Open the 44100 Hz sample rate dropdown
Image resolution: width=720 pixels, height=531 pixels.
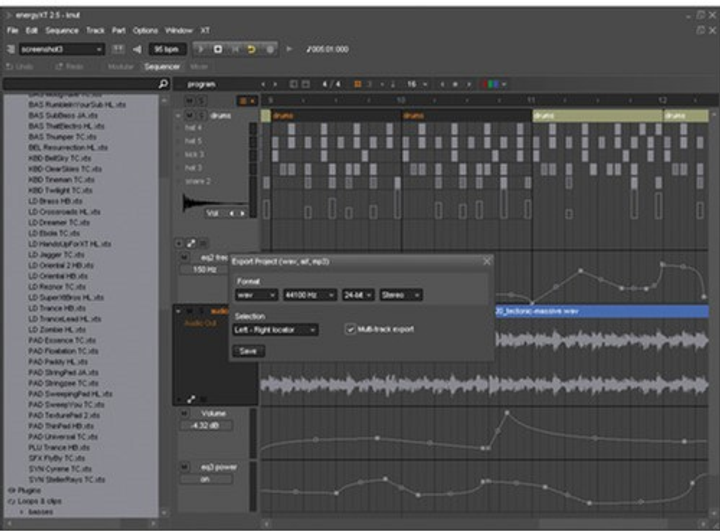[309, 295]
